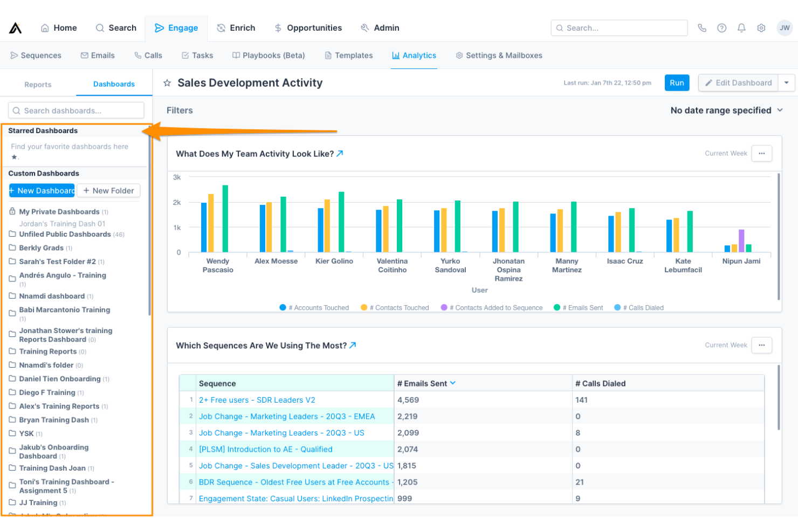Screen dimensions: 798x532
Task: Open the Admin nav item
Action: (380, 28)
